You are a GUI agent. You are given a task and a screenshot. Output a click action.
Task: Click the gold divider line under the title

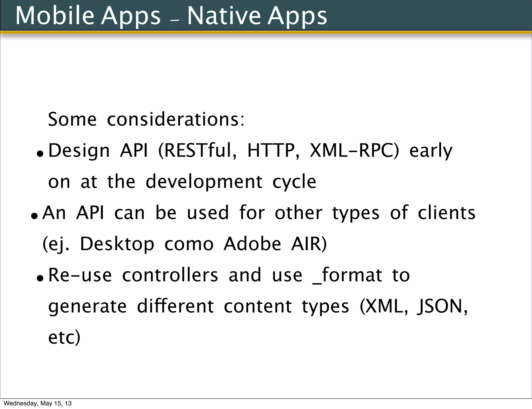(x=266, y=32)
